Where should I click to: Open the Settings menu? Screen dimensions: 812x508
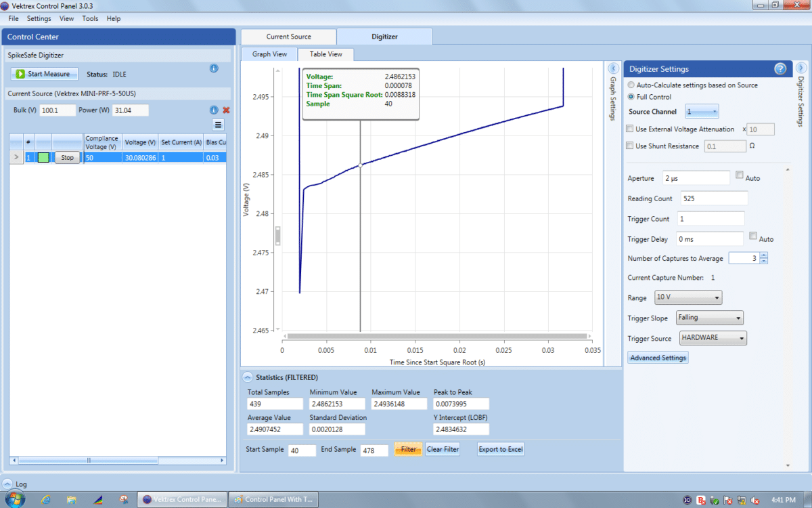pos(39,18)
